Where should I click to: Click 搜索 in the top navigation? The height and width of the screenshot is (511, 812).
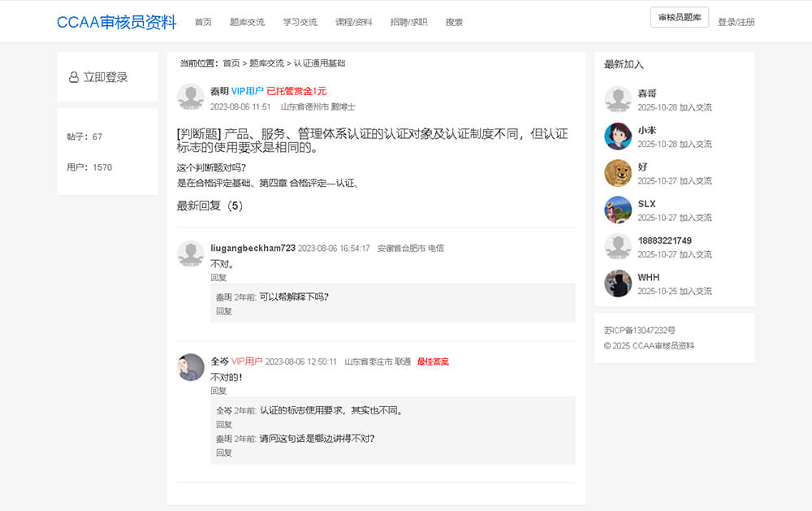pyautogui.click(x=453, y=22)
